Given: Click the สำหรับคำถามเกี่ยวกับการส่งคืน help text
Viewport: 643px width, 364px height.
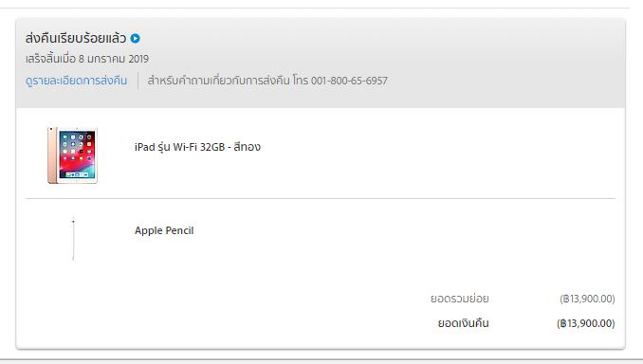Looking at the screenshot, I should [218, 81].
